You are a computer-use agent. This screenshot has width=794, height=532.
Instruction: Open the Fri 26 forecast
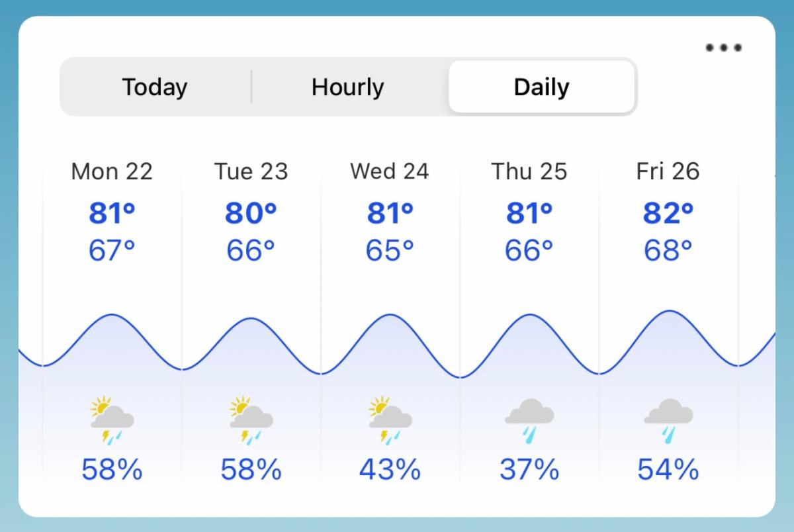click(x=668, y=171)
